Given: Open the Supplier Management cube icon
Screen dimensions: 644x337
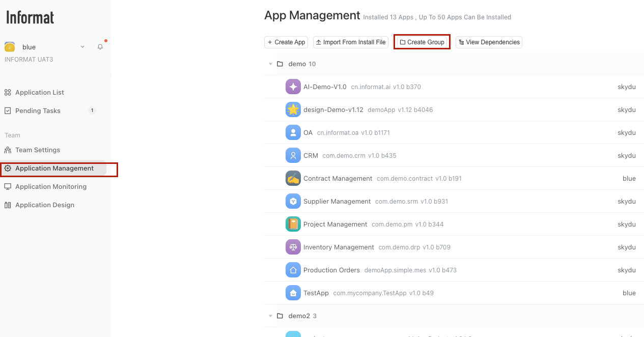Looking at the screenshot, I should pos(293,202).
